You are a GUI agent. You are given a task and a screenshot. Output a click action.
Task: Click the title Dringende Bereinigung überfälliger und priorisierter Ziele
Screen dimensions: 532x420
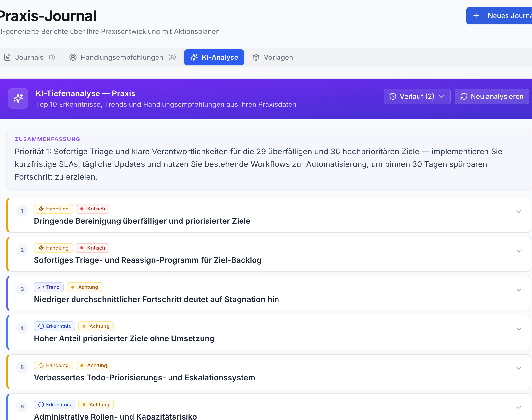tap(142, 221)
